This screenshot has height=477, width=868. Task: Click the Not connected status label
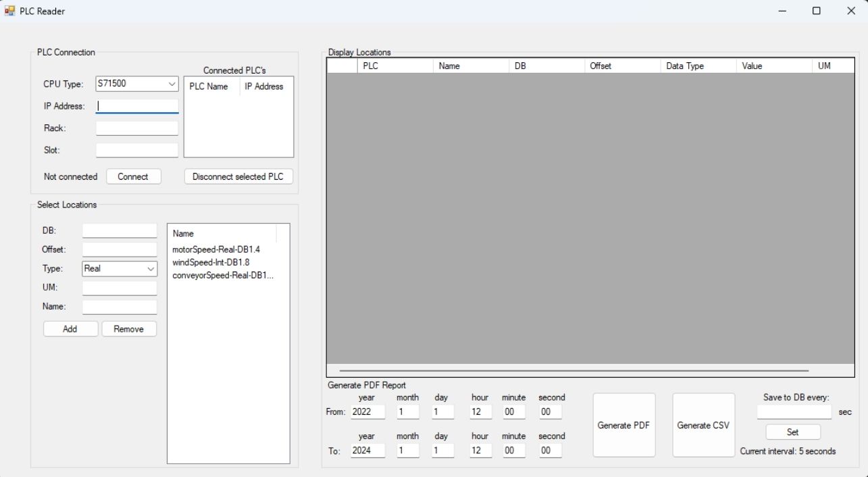(x=71, y=176)
